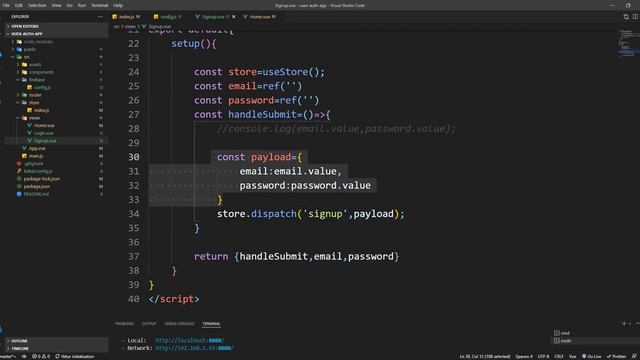
Task: Open the Go menu
Action: pos(69,5)
